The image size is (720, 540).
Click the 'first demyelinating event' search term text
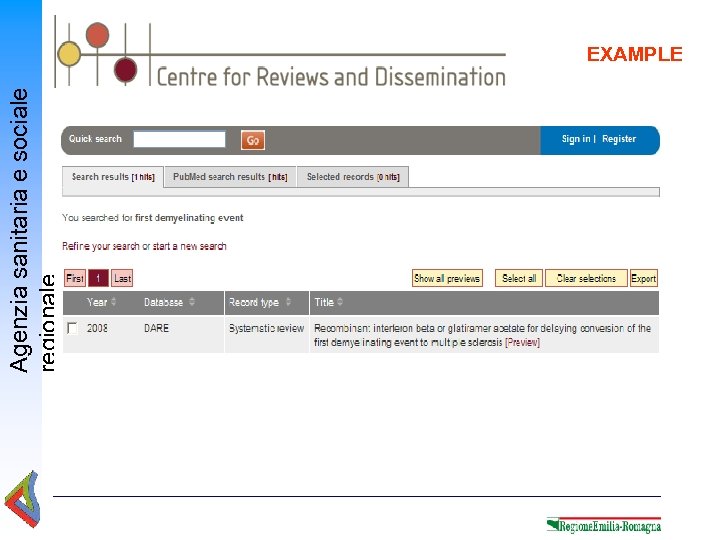click(x=189, y=218)
